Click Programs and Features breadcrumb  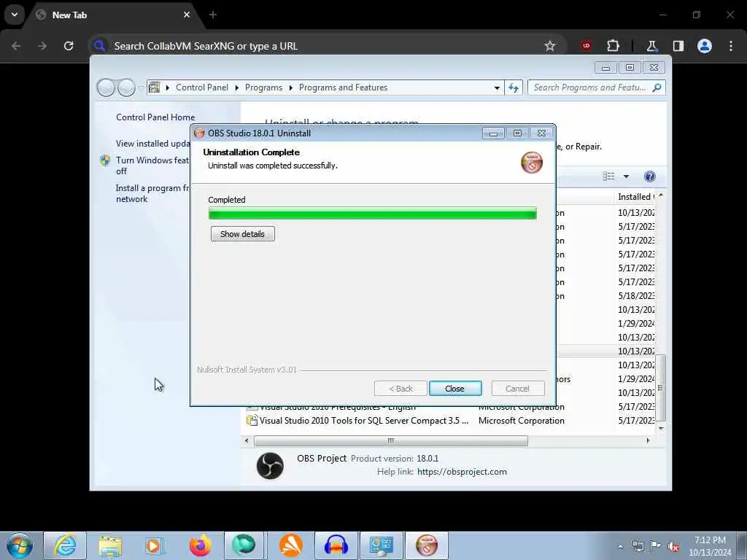343,87
